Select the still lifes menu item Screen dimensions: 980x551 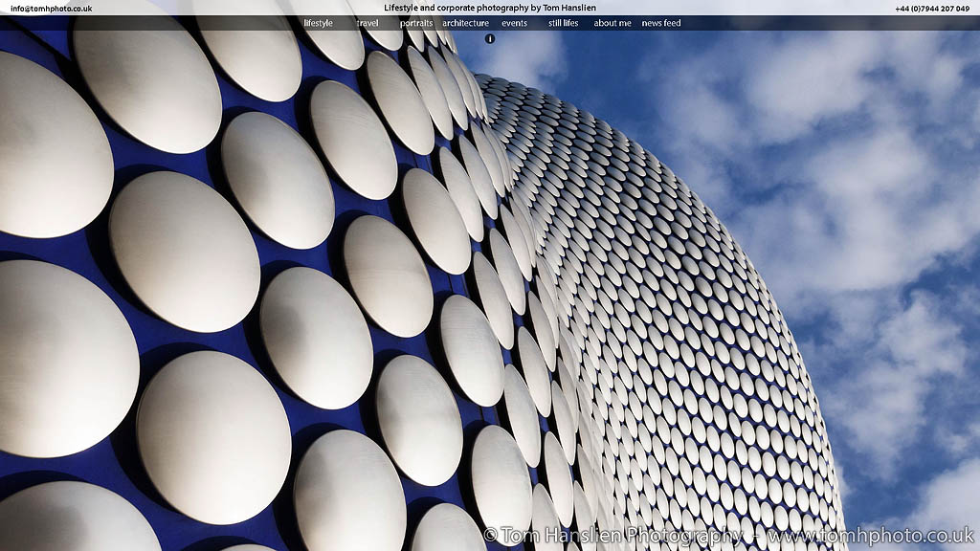click(x=563, y=23)
